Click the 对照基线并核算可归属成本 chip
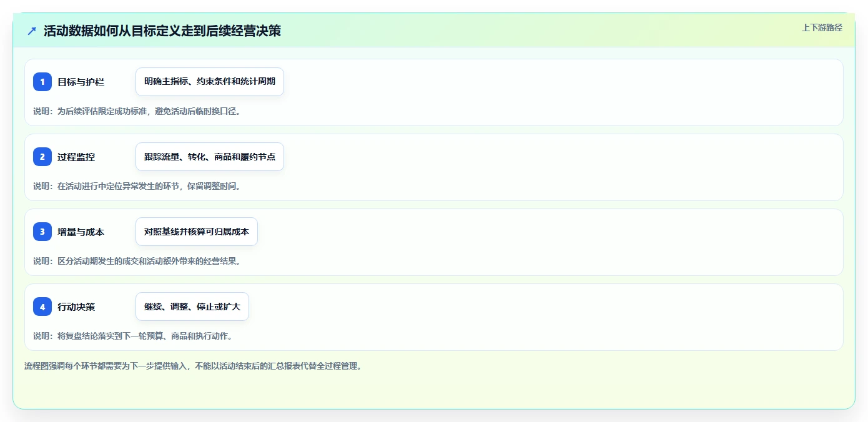This screenshot has width=868, height=422. point(197,232)
